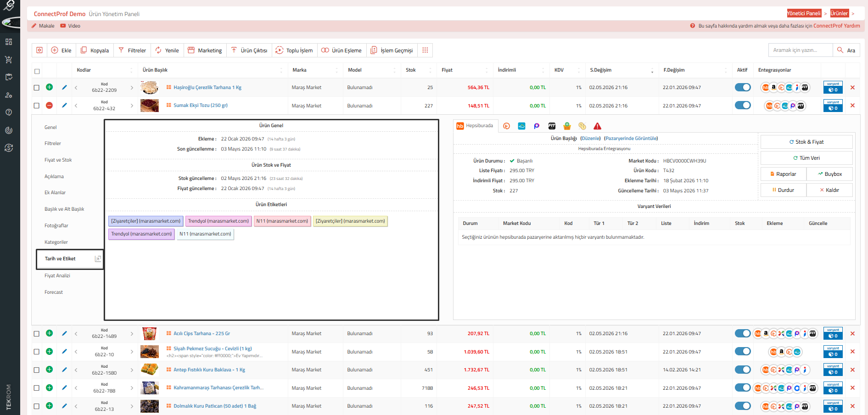
Task: Focus the Aramak için yazın search field
Action: tap(801, 50)
